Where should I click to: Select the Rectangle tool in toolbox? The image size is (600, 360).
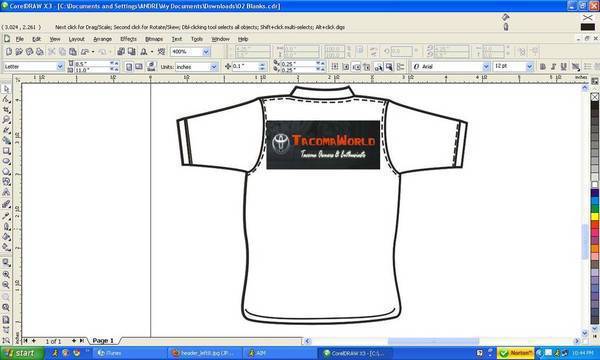(x=6, y=151)
